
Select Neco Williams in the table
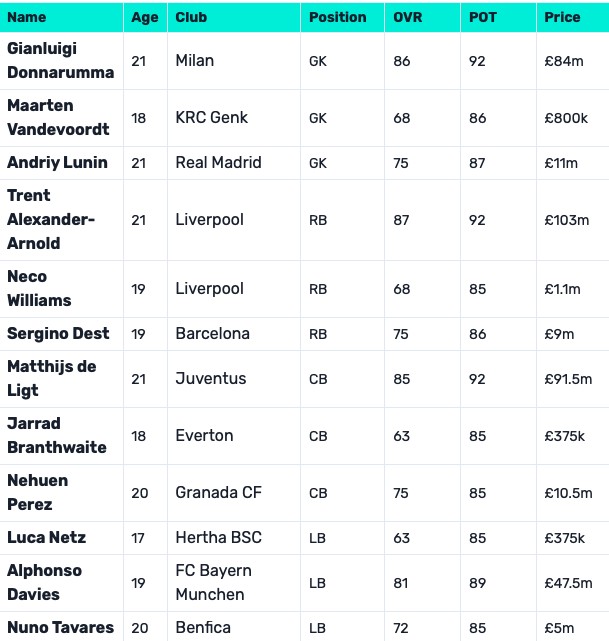point(39,288)
